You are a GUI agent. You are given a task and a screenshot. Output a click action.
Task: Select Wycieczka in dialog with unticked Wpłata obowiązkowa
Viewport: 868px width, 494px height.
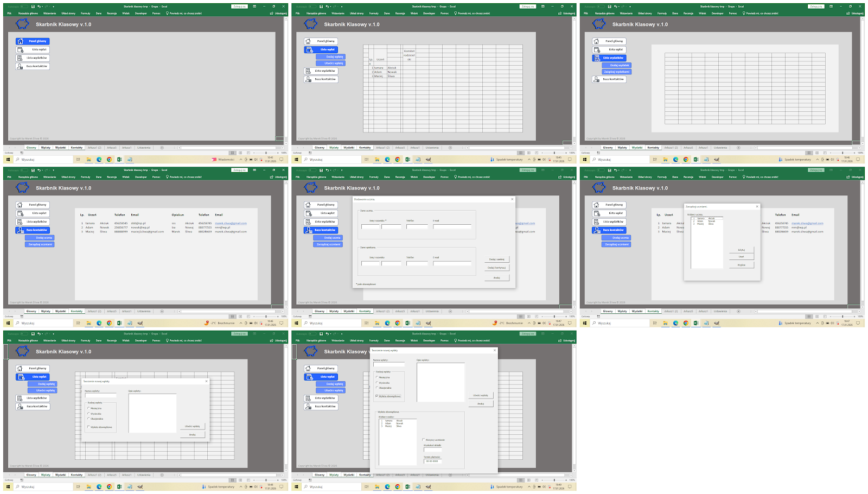89,414
